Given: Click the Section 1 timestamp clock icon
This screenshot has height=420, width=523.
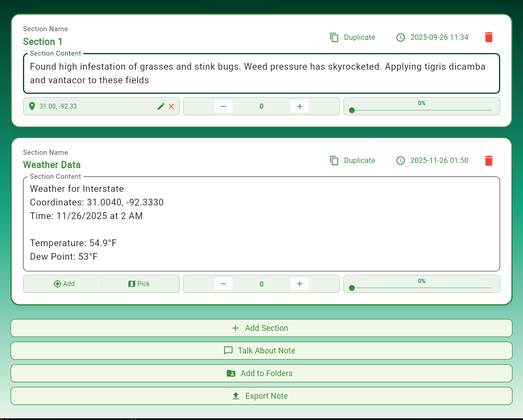Looking at the screenshot, I should pyautogui.click(x=400, y=38).
